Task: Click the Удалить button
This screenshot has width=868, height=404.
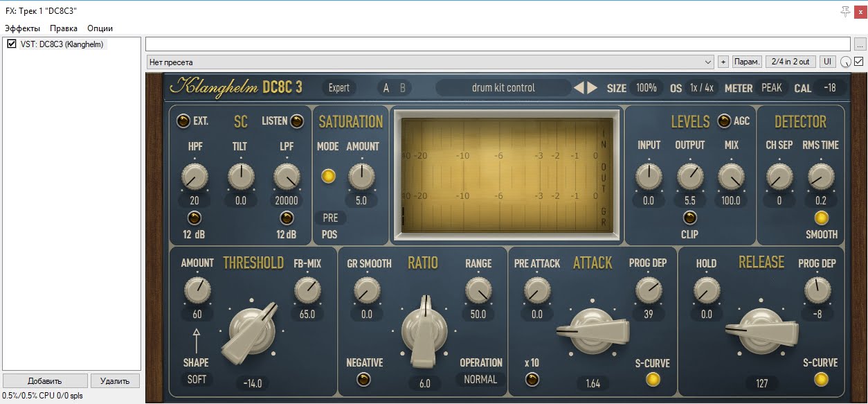Action: [115, 380]
